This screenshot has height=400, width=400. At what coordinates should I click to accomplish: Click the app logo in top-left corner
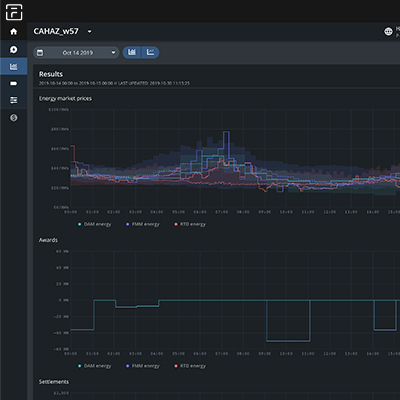(x=14, y=12)
